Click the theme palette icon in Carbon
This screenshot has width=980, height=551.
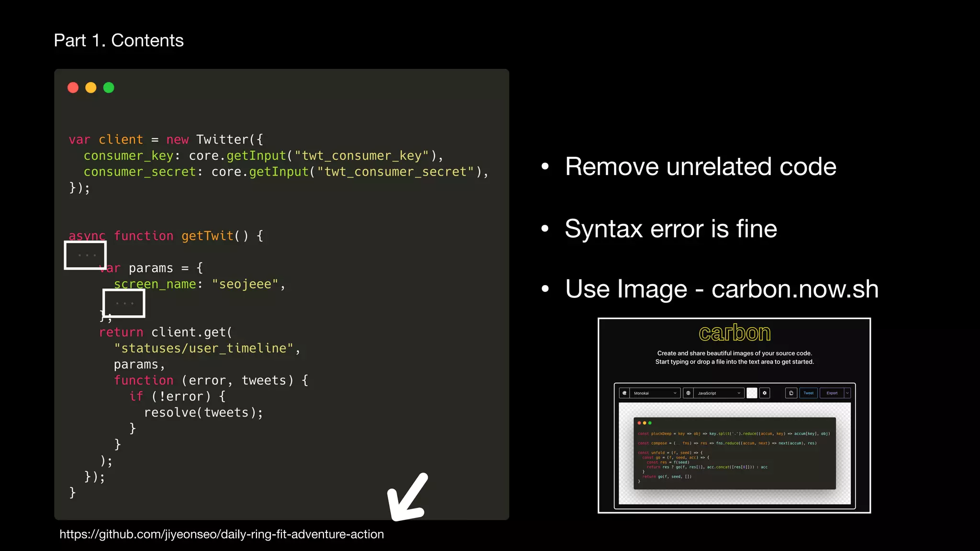[624, 393]
